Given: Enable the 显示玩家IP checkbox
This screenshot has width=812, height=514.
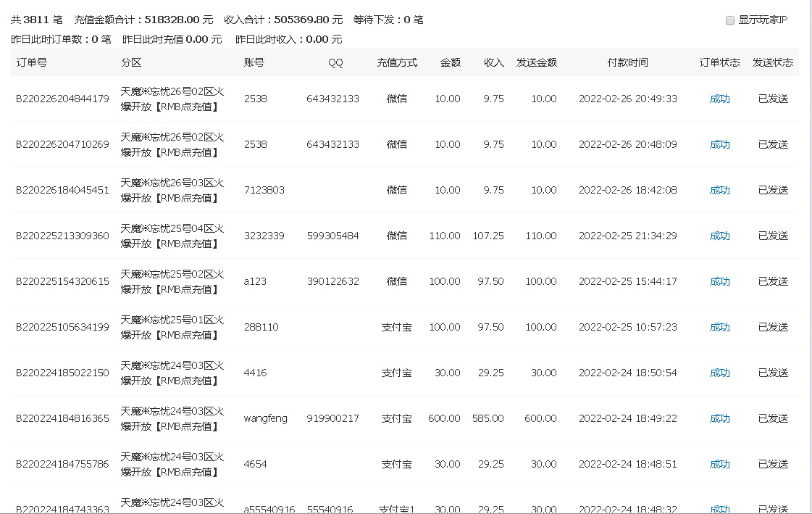Looking at the screenshot, I should (x=730, y=20).
